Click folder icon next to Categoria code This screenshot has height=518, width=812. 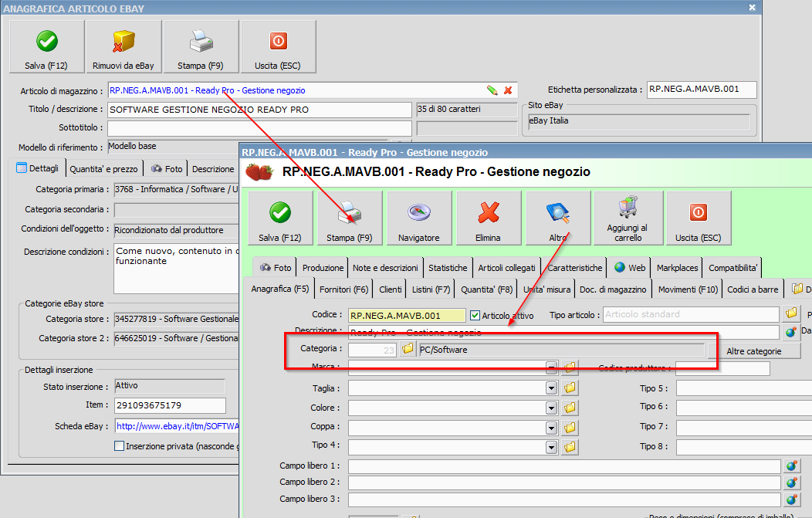(x=408, y=349)
